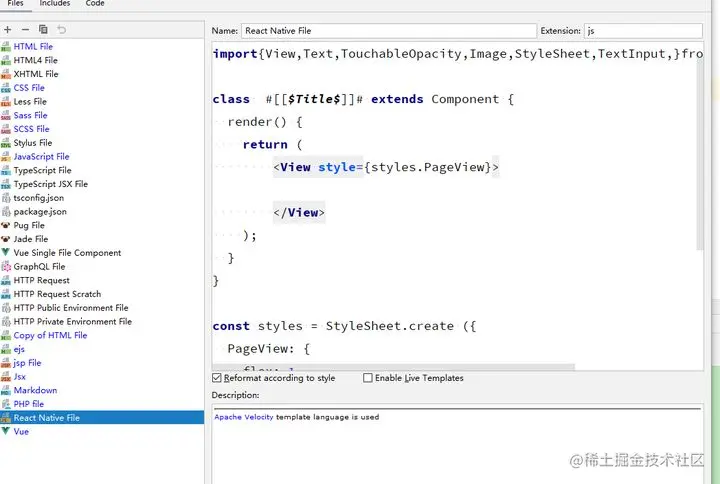Click the TypeScript JSX File icon
720x484 pixels.
pyautogui.click(x=6, y=184)
